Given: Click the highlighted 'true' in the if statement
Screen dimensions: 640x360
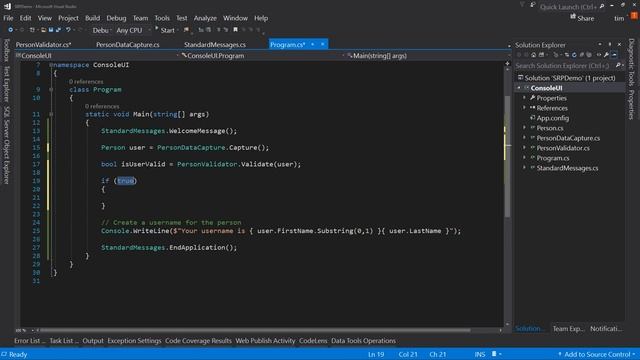Looking at the screenshot, I should point(125,180).
